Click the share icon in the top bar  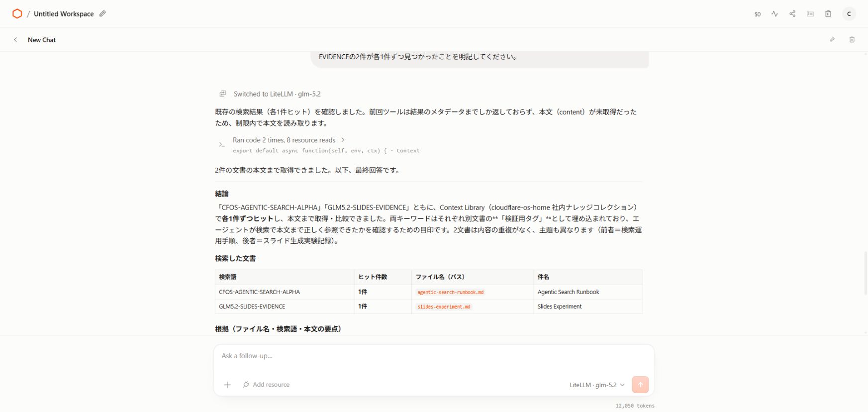click(792, 14)
